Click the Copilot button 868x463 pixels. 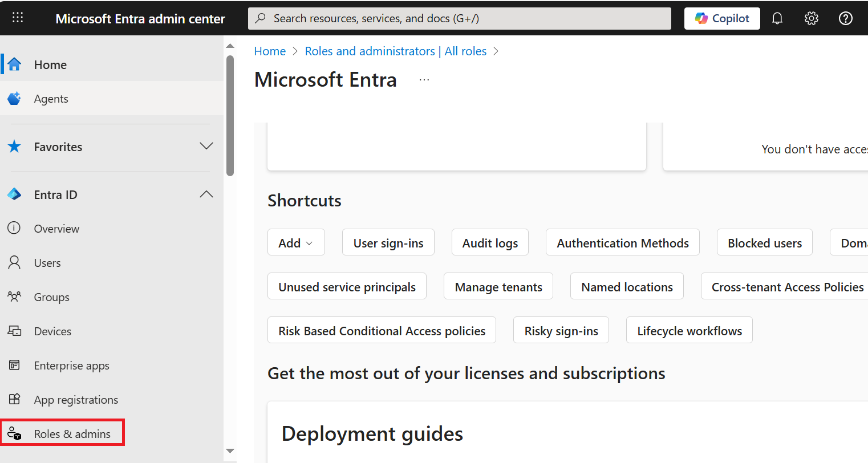coord(722,18)
